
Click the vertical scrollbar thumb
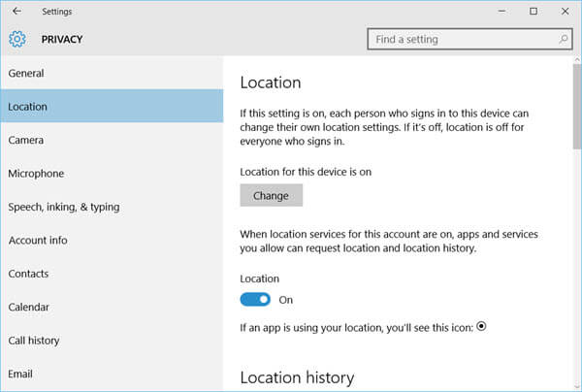coord(577,107)
